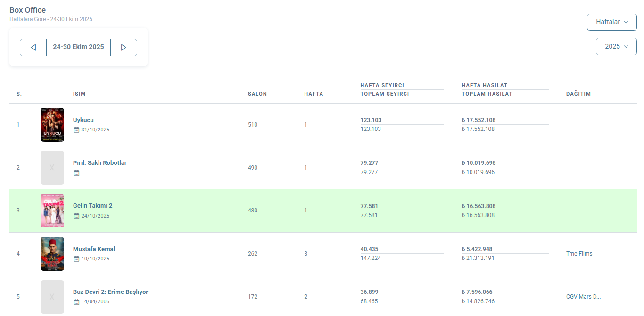Click the Tme Films distributor name

pos(579,254)
